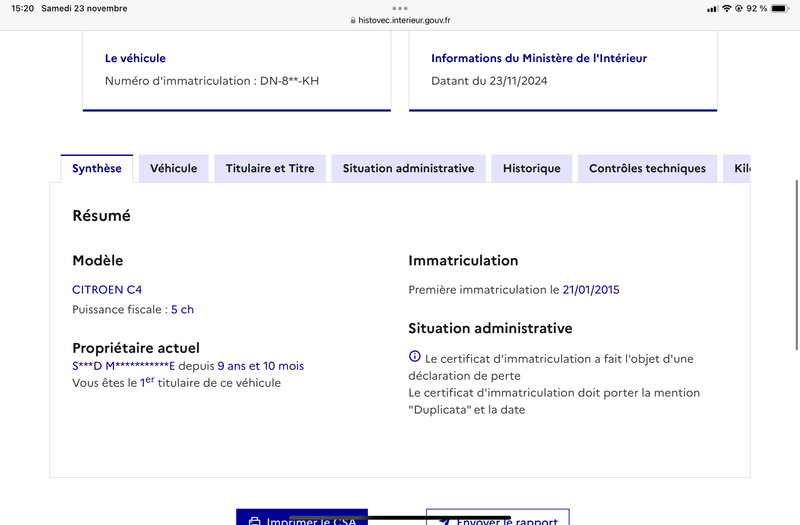Click the 'Le véhicule' card heading
Image resolution: width=800 pixels, height=525 pixels.
coord(135,58)
